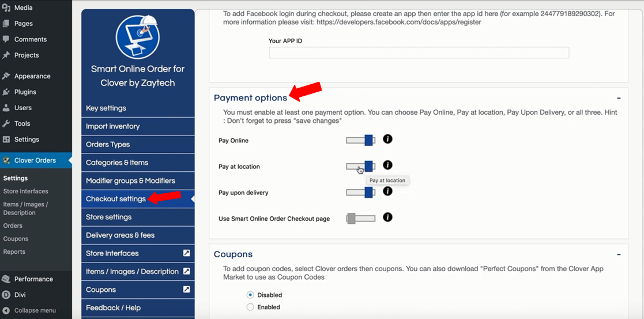Click external link icon beside Coupons panel item
The image size is (644, 319).
coord(186,290)
